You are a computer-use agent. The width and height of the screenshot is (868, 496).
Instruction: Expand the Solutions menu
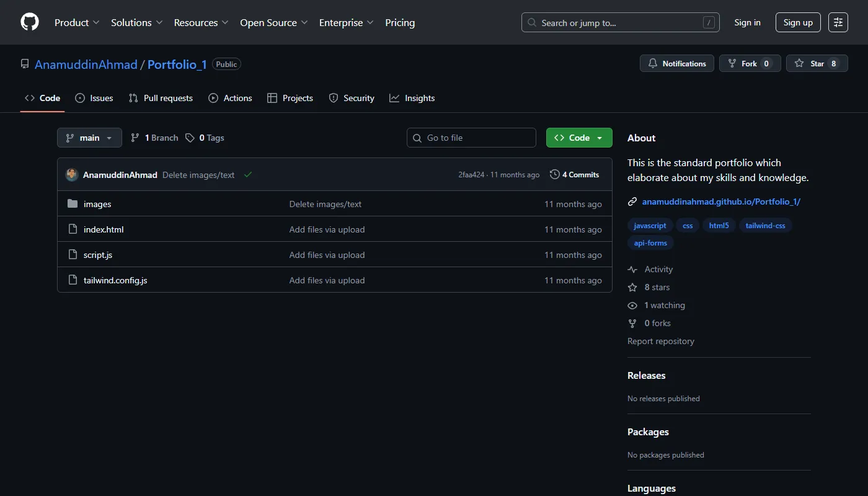click(x=136, y=22)
